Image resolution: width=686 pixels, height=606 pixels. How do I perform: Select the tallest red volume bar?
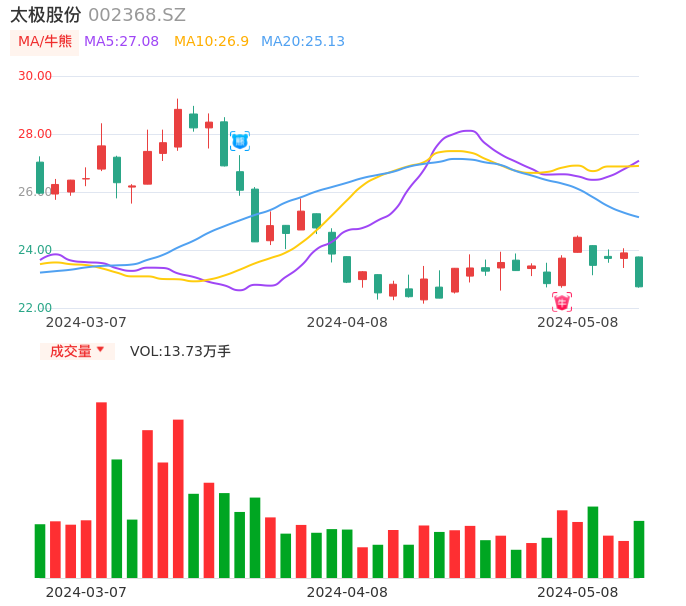[x=101, y=490]
